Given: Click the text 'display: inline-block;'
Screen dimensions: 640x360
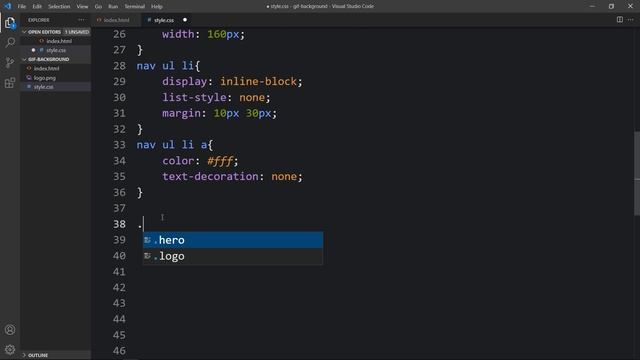Looking at the screenshot, I should click(x=232, y=82).
